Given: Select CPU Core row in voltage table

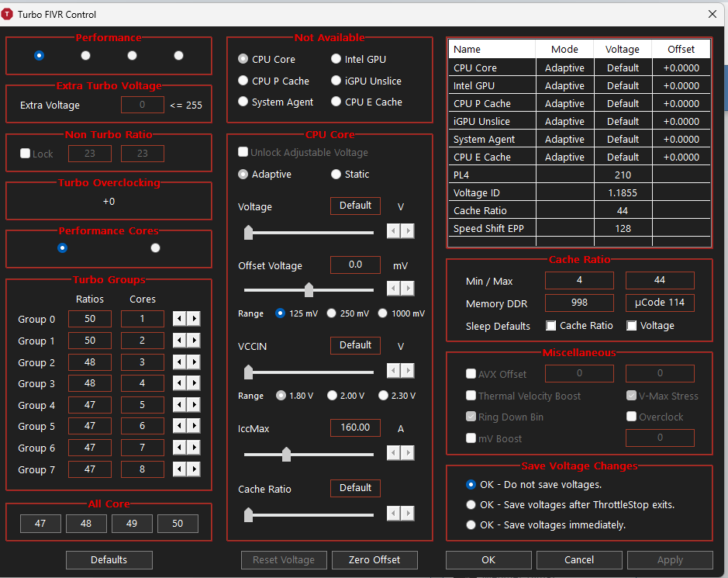Looking at the screenshot, I should coord(579,67).
